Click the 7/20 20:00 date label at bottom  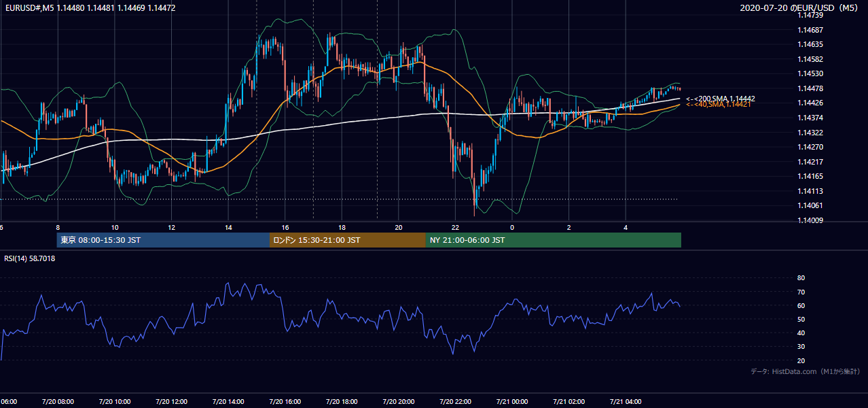399,402
